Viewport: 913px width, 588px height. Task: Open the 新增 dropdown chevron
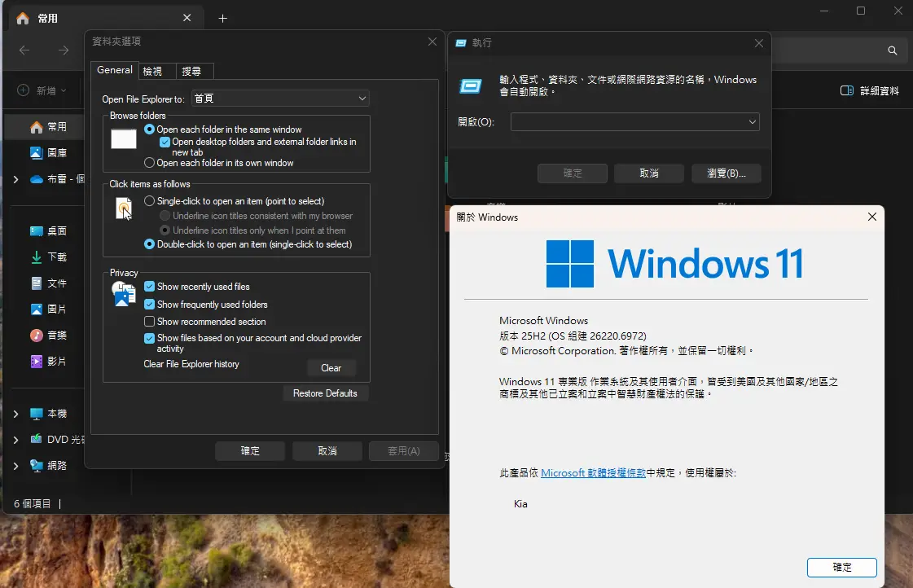point(64,91)
